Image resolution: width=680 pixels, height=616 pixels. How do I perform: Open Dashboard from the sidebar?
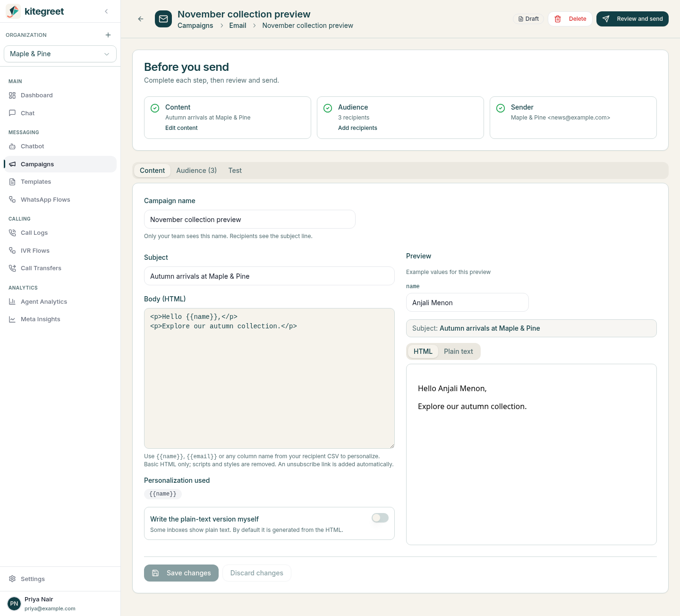pos(60,95)
